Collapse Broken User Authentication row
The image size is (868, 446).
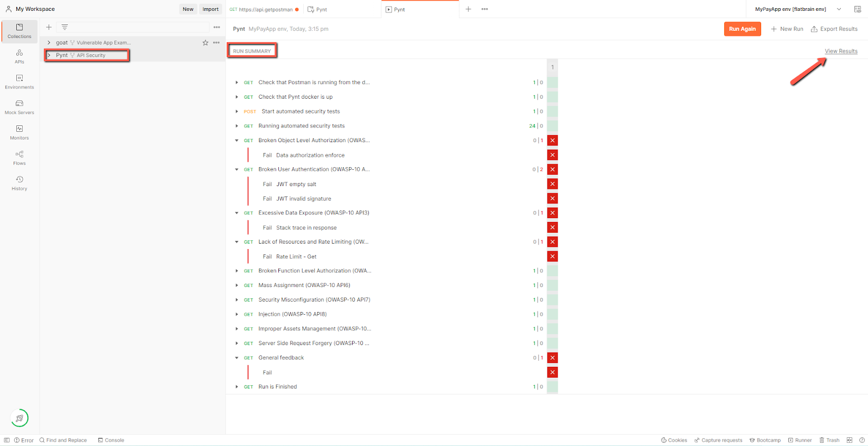[237, 169]
